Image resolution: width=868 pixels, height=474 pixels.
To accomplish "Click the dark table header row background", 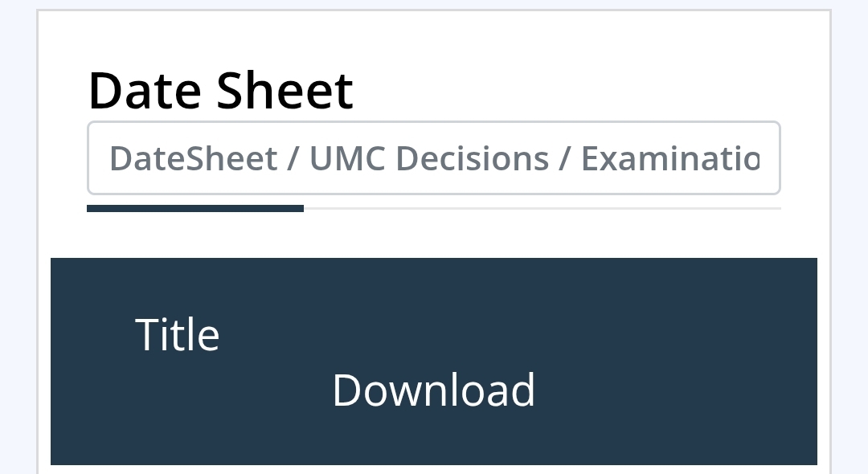I will coord(434,289).
